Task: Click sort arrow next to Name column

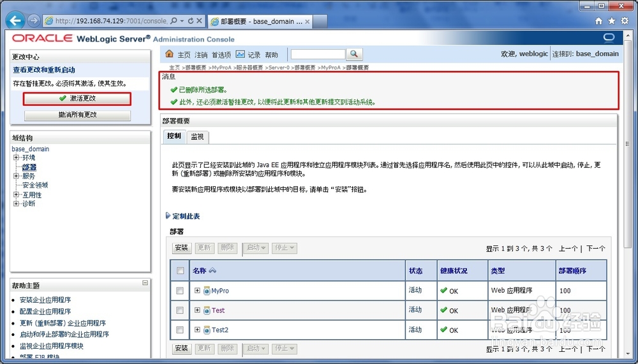Action: coord(212,270)
